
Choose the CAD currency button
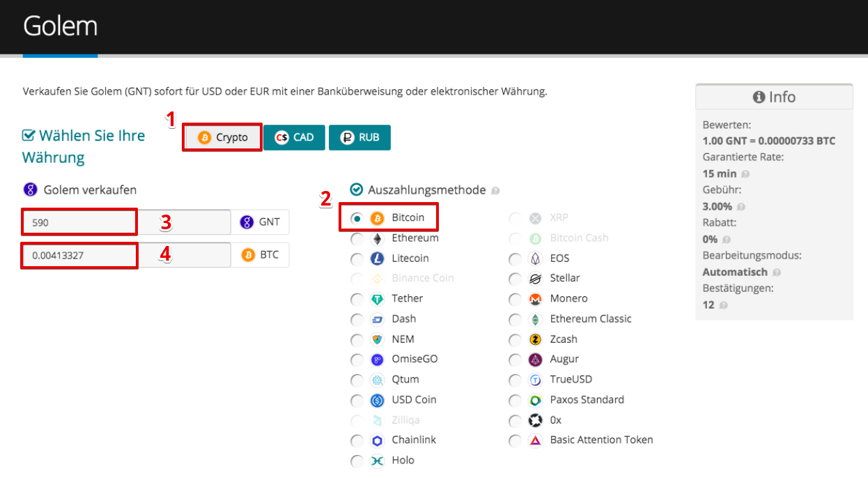click(293, 137)
